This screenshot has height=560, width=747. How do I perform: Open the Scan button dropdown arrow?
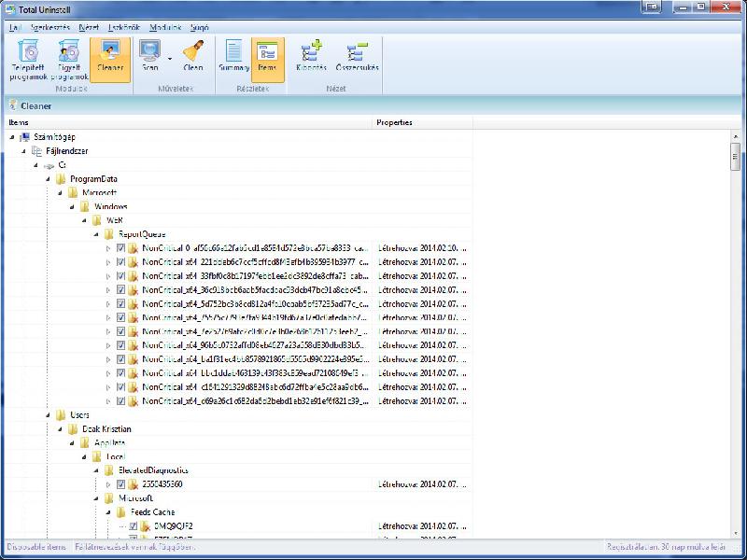tap(170, 59)
